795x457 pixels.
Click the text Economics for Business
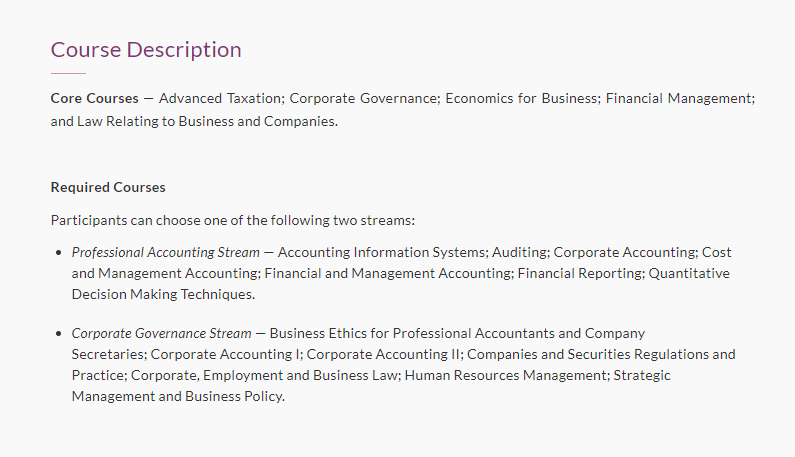point(522,98)
